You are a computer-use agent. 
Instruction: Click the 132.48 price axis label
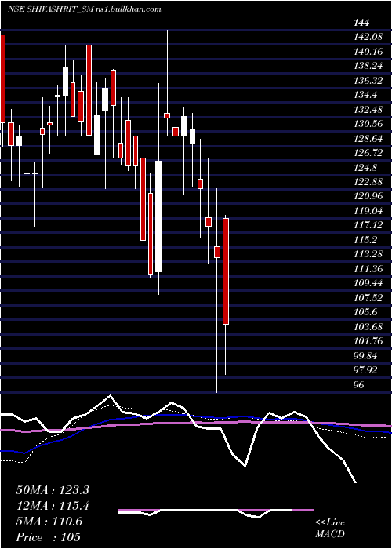tap(368, 110)
